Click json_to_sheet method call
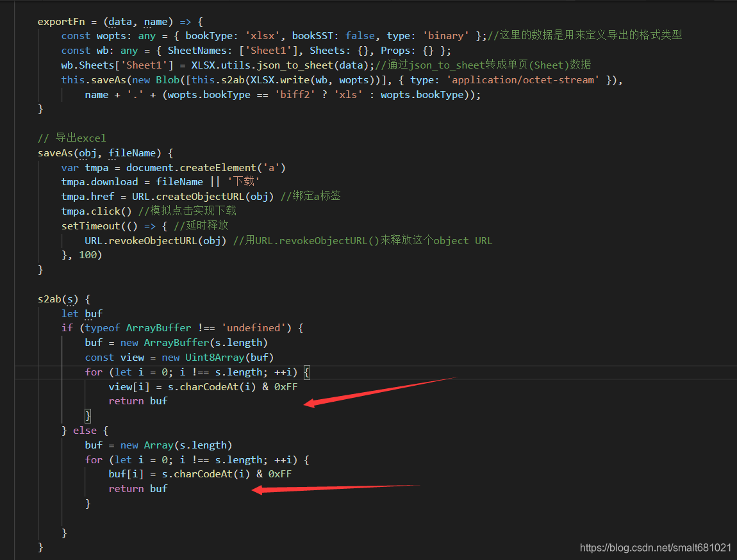This screenshot has height=560, width=737. pos(295,65)
